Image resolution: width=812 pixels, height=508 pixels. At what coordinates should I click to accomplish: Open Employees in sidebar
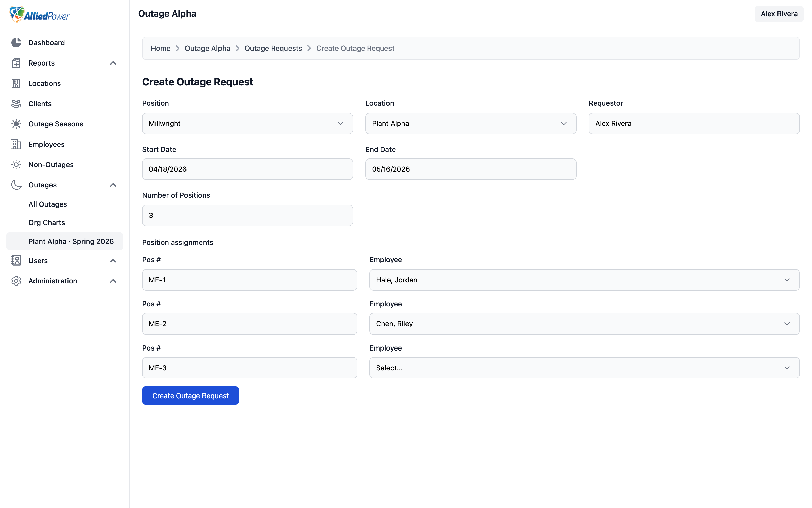[64, 144]
